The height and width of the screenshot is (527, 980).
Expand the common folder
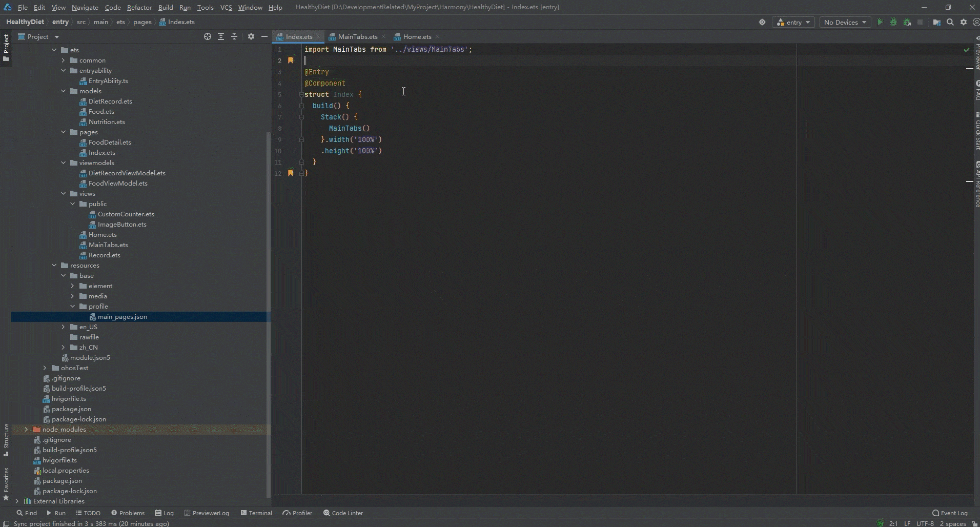point(63,60)
